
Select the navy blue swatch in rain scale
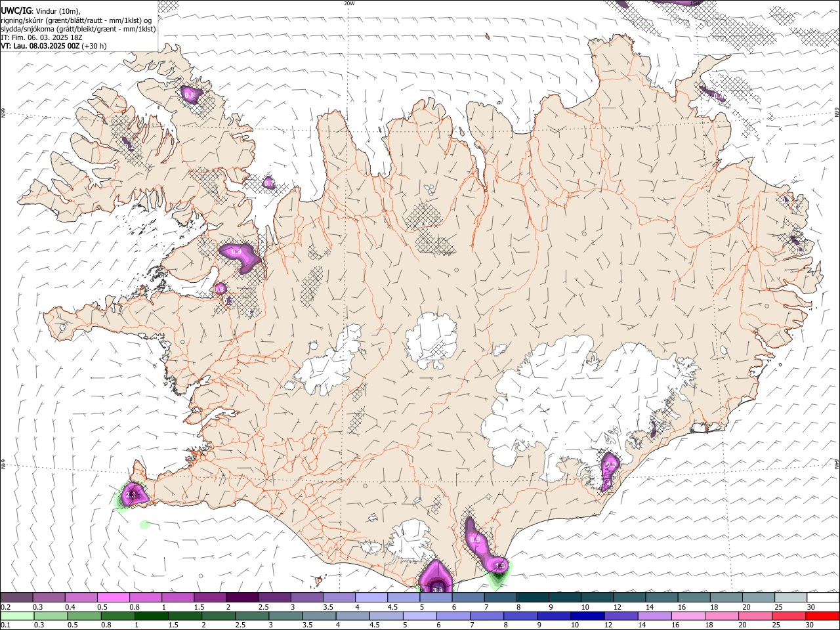[x=587, y=616]
